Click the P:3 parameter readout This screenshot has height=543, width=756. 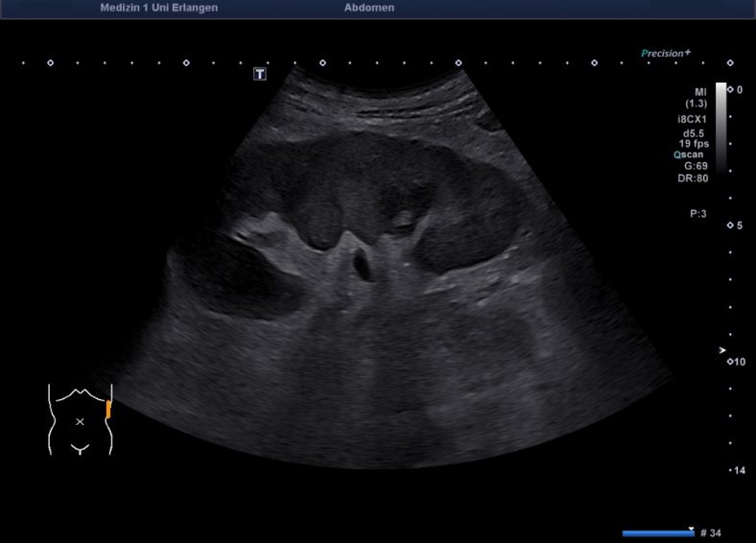tap(697, 214)
